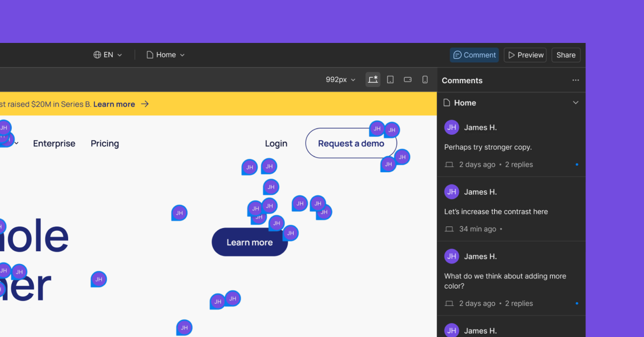Toggle Comment mode in top bar
The width and height of the screenshot is (644, 337).
click(x=474, y=55)
